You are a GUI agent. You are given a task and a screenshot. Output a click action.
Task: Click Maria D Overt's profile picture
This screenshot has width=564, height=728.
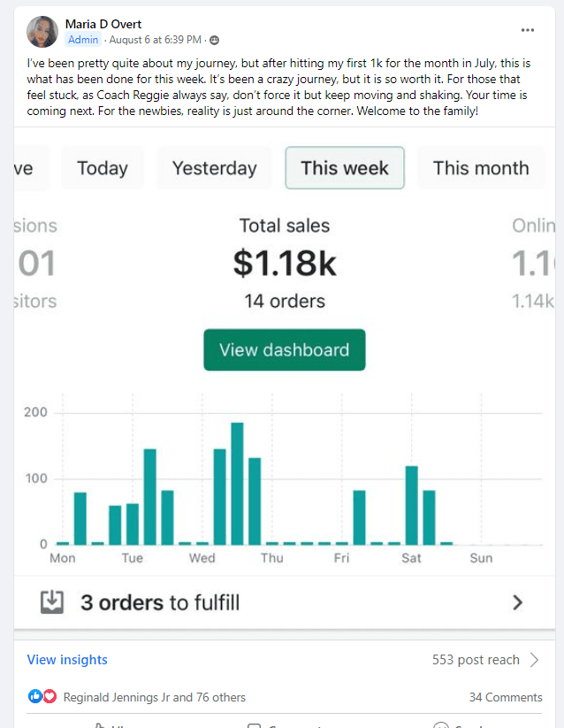(42, 32)
